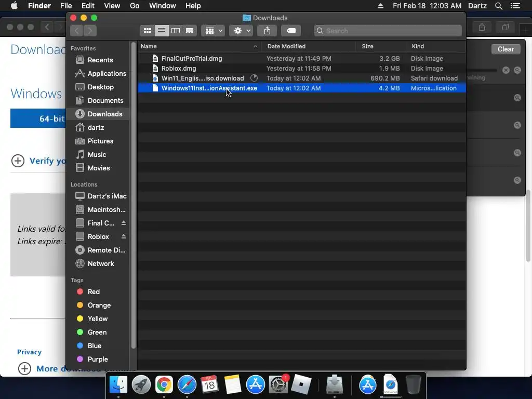Switch Finder to icon view
The width and height of the screenshot is (532, 399).
pyautogui.click(x=147, y=31)
